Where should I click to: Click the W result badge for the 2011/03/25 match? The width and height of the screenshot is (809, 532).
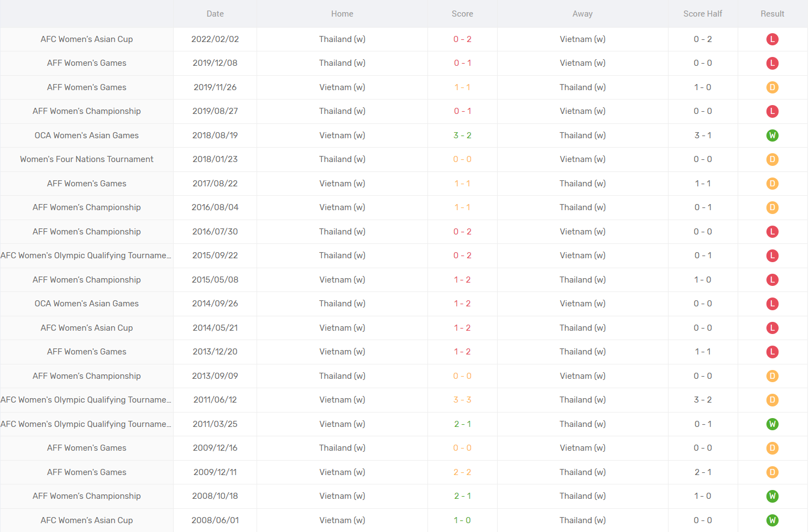pos(772,424)
